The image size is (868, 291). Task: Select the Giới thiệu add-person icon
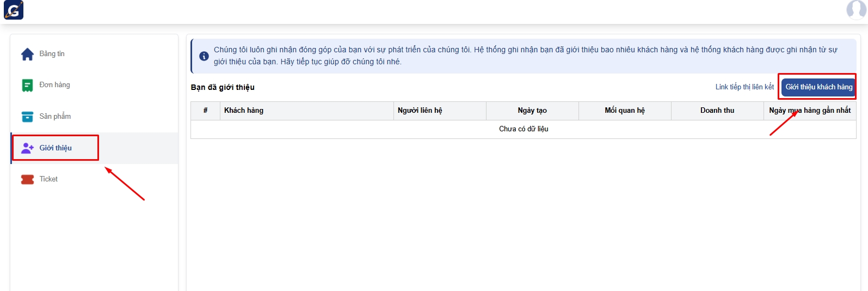tap(27, 148)
